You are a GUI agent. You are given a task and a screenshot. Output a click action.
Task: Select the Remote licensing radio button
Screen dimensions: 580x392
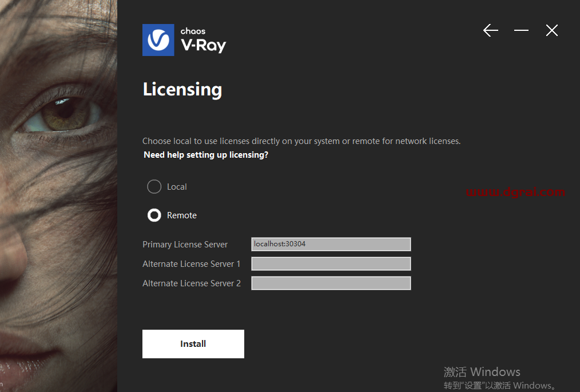(154, 215)
